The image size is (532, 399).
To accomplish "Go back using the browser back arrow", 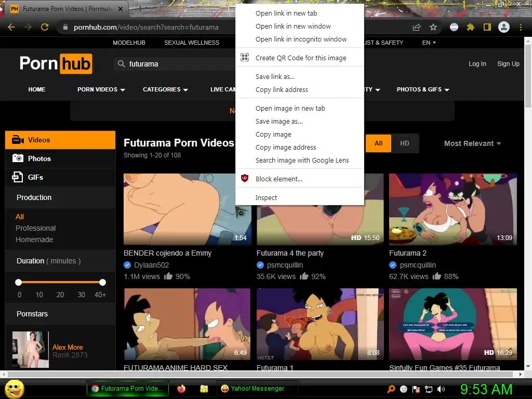I will pos(11,27).
